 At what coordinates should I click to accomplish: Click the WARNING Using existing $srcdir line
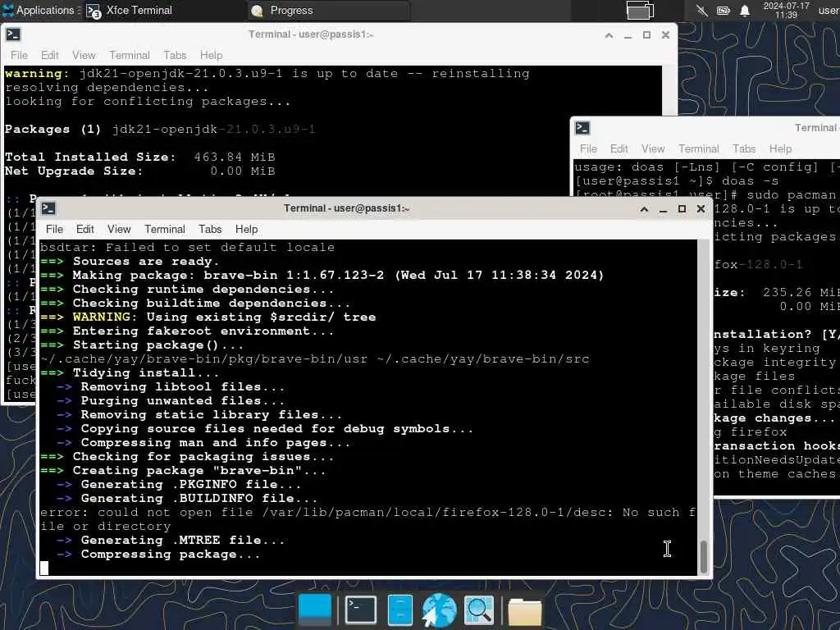pos(208,317)
